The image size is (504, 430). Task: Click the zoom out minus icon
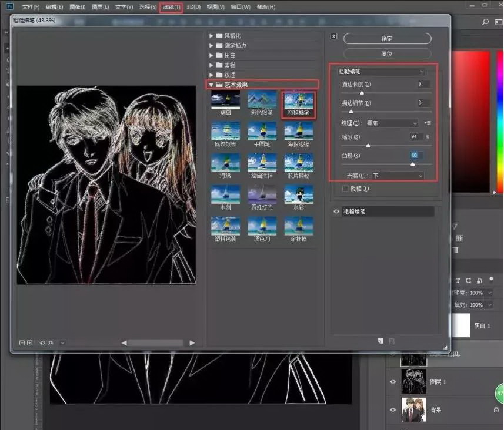pos(22,342)
